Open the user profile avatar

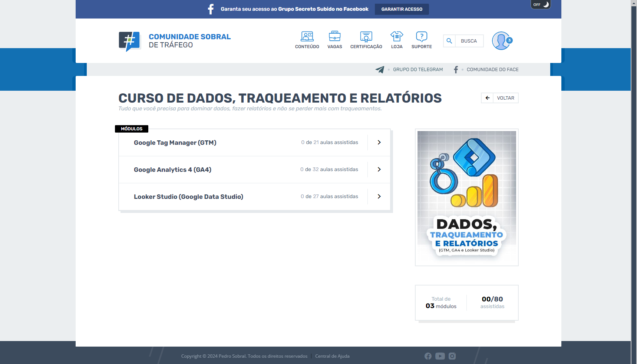[x=501, y=41]
